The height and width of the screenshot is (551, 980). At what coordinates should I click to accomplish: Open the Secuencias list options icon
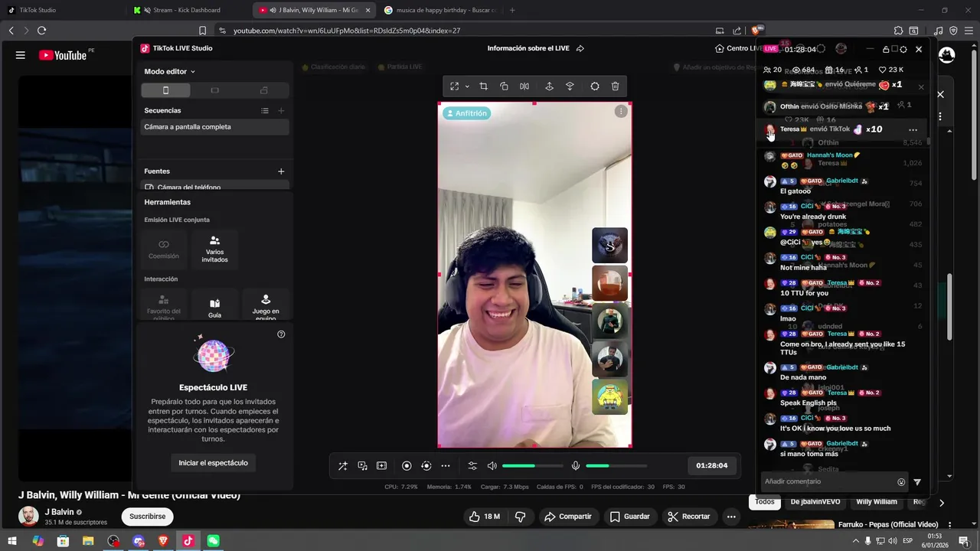[x=265, y=110]
